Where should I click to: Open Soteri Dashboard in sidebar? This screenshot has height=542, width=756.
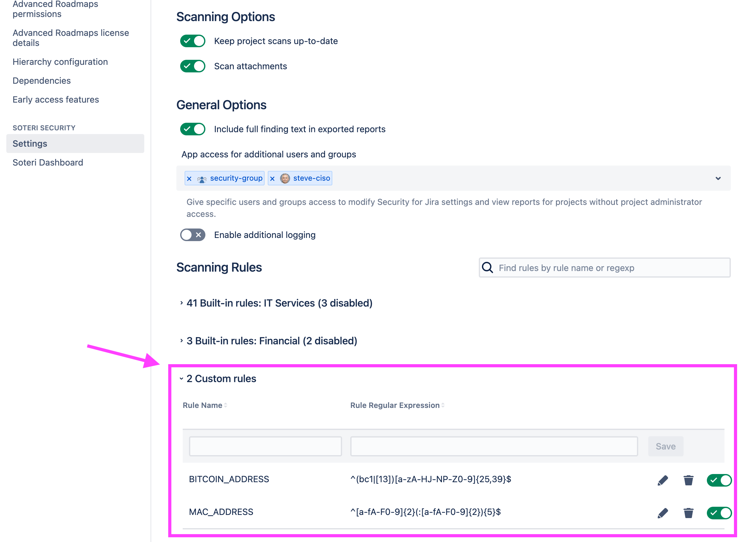click(48, 162)
